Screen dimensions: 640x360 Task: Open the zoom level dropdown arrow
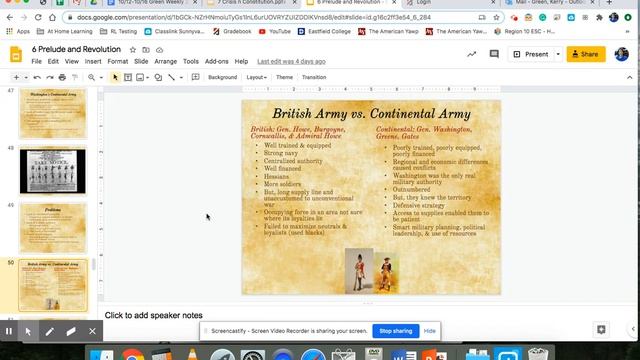click(x=101, y=78)
